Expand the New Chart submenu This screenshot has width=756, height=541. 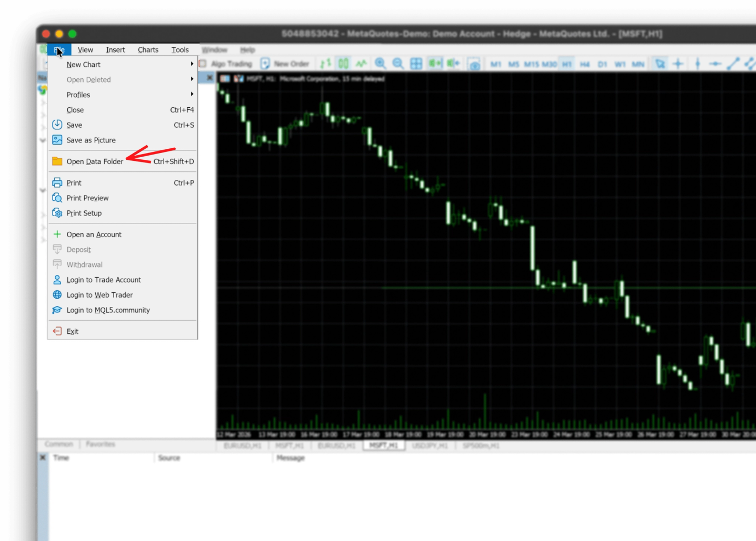(123, 64)
